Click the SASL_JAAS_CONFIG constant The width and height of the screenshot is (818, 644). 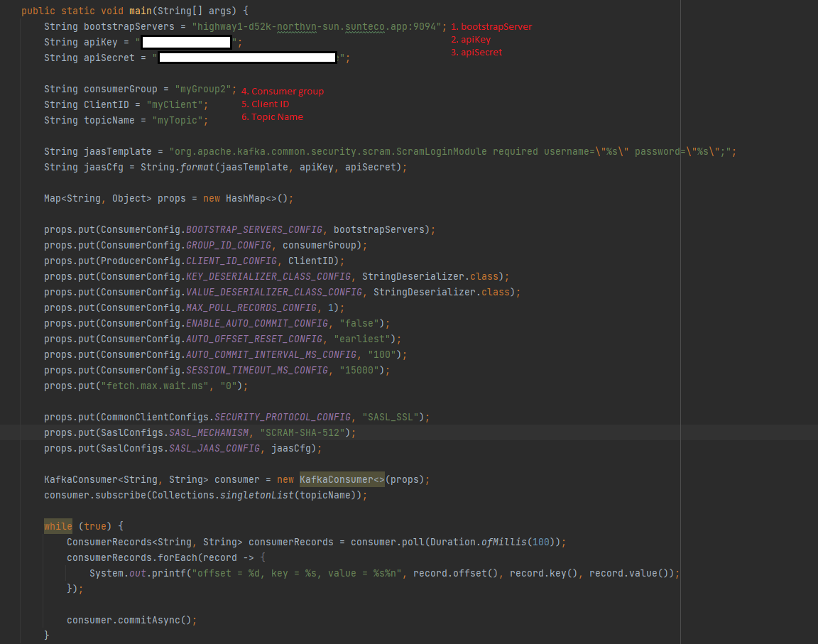click(214, 449)
